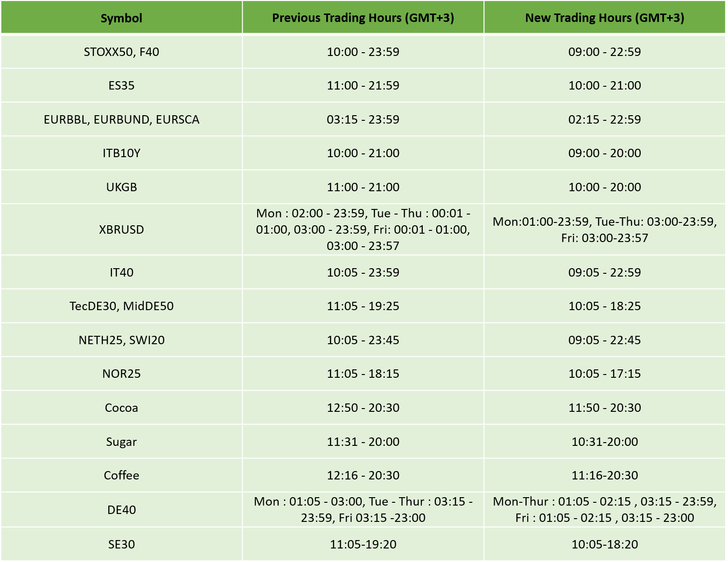Click the Symbol column header
Screen dimensions: 728x562
tap(121, 18)
